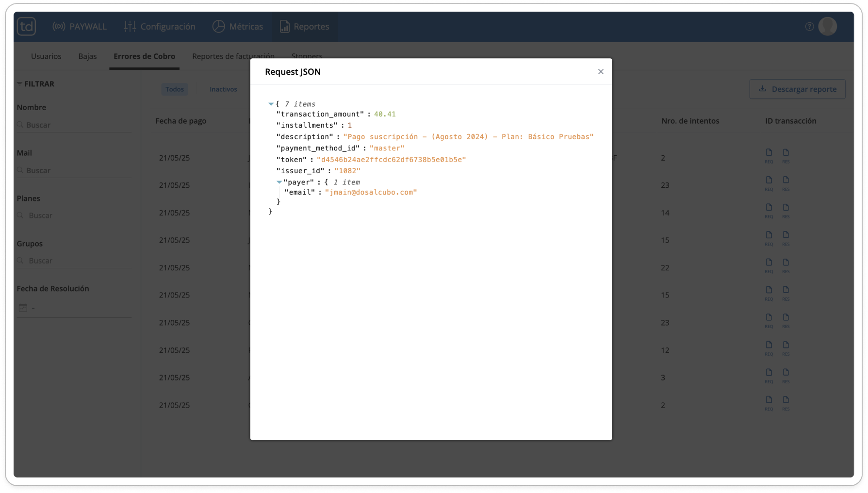Click the token value string in JSON
This screenshot has width=868, height=493.
coord(391,160)
